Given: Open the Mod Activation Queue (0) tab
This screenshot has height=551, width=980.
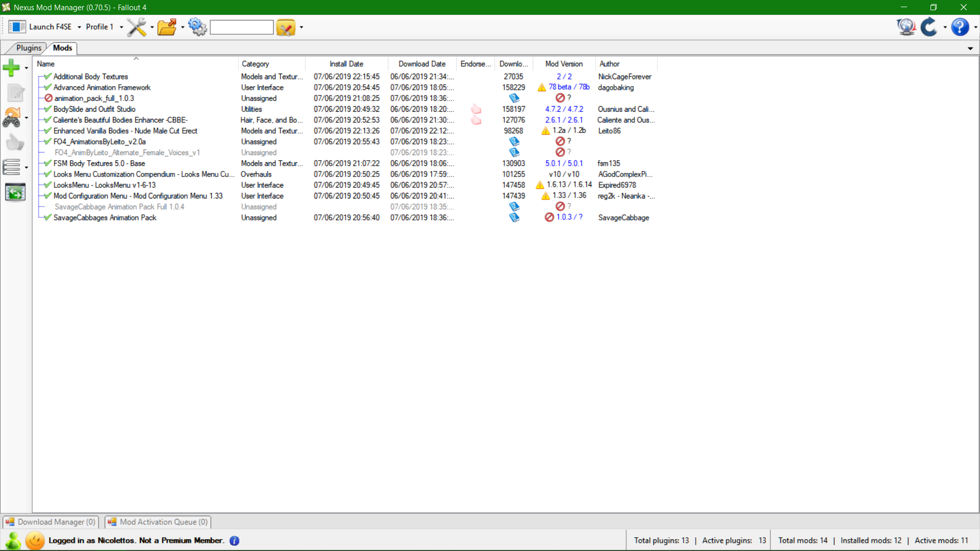Looking at the screenshot, I should [x=158, y=522].
